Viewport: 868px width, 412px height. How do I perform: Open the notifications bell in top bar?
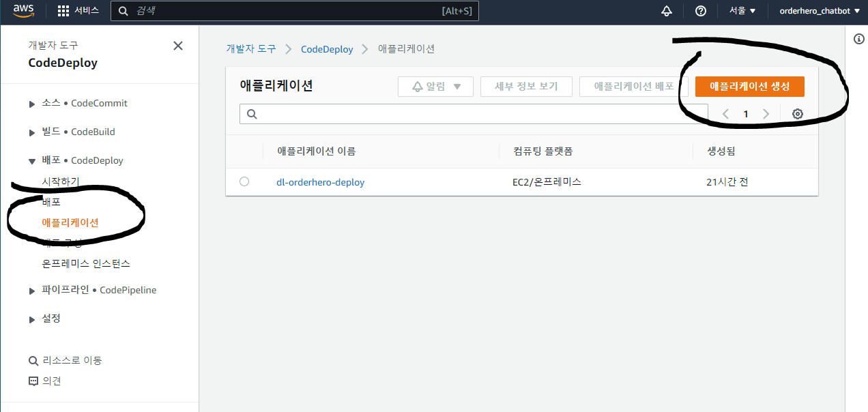(667, 11)
